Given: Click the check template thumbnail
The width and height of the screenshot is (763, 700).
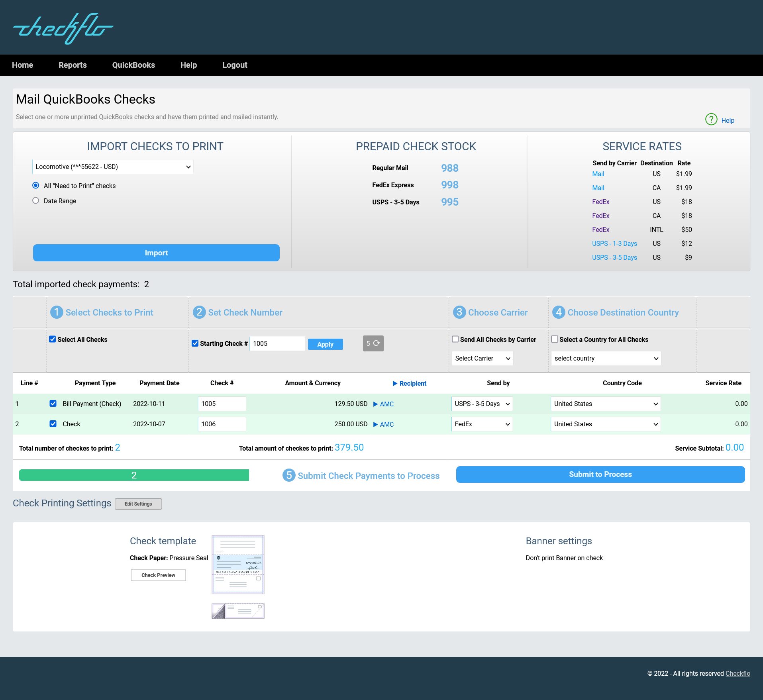Looking at the screenshot, I should 238,564.
